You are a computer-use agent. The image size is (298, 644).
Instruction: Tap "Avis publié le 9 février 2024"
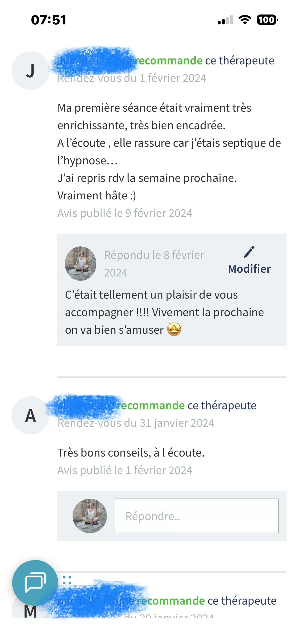(125, 213)
